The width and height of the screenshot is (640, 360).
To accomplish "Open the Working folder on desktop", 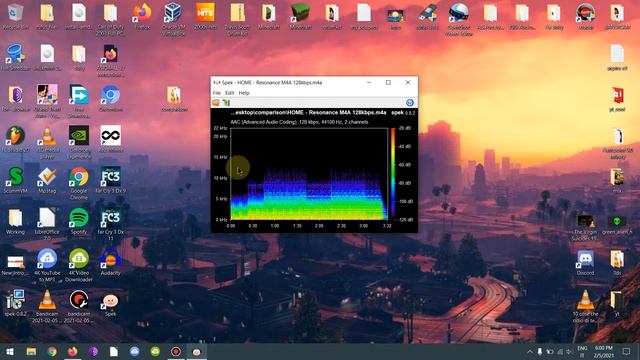I will tap(16, 221).
